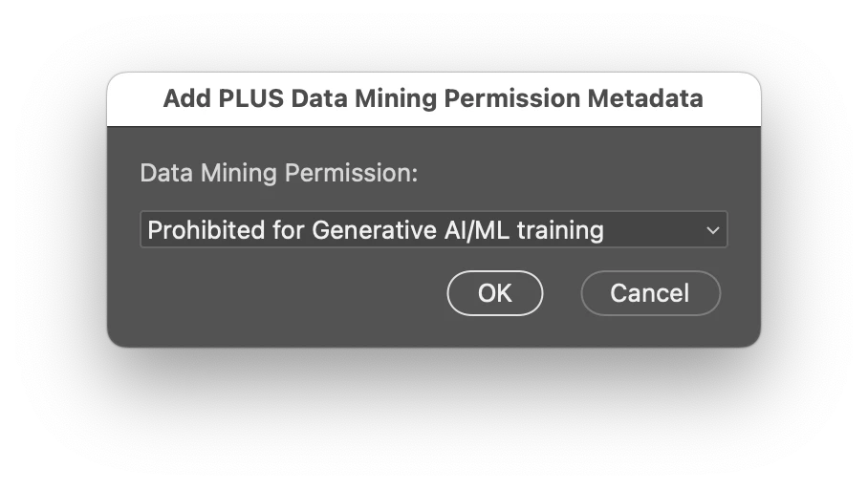Choose the outlined OK button
The image size is (868, 489).
click(x=495, y=293)
